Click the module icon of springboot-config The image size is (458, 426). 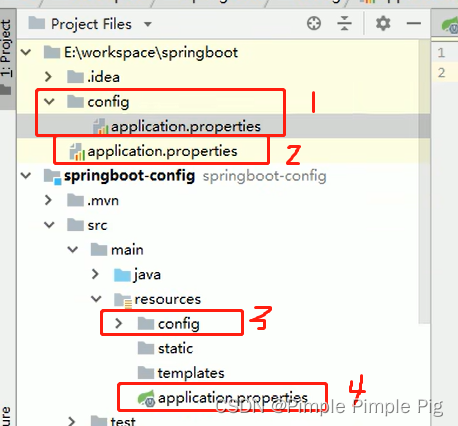pos(53,177)
